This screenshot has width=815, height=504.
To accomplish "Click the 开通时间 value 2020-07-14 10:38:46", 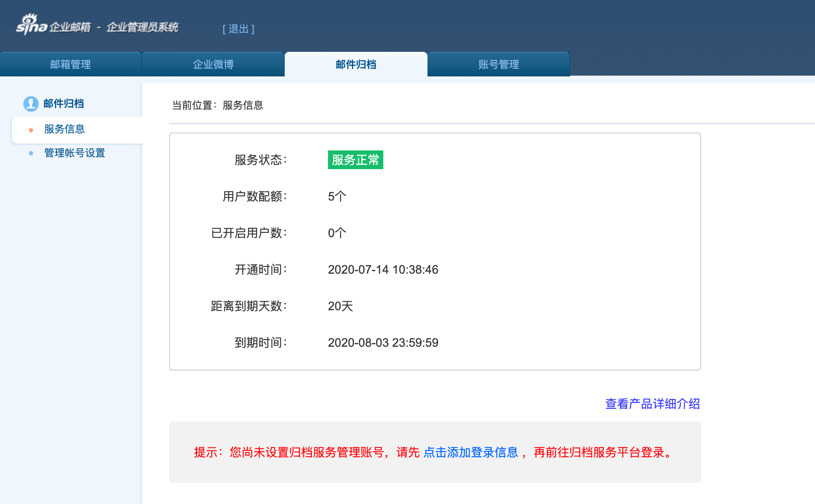I will [383, 269].
